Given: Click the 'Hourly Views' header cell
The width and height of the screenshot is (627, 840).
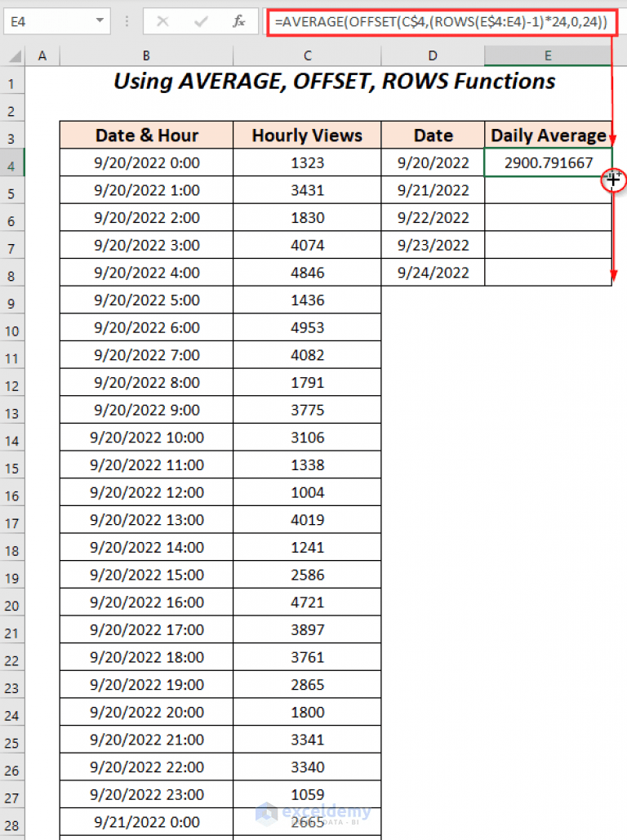Looking at the screenshot, I should (307, 135).
